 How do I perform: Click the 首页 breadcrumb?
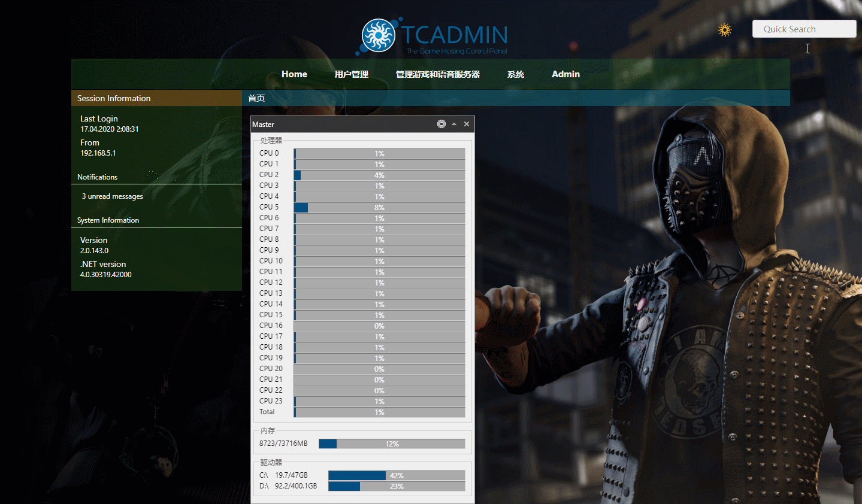[256, 98]
